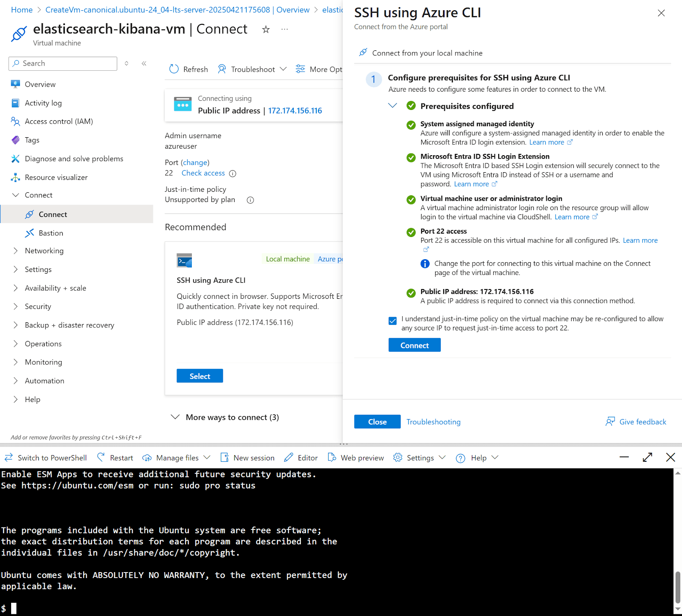Uncheck the just-in-time policy acknowledgment checkbox
This screenshot has height=616, width=682.
(x=392, y=321)
